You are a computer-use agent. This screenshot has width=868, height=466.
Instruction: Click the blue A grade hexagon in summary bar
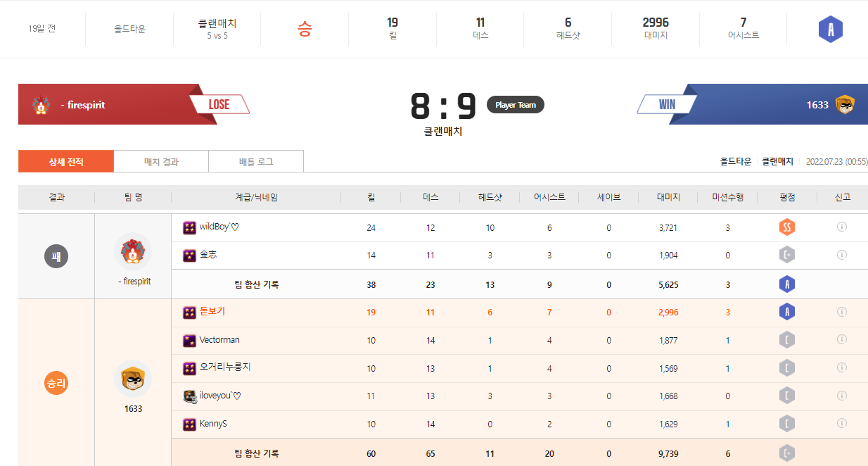[830, 30]
